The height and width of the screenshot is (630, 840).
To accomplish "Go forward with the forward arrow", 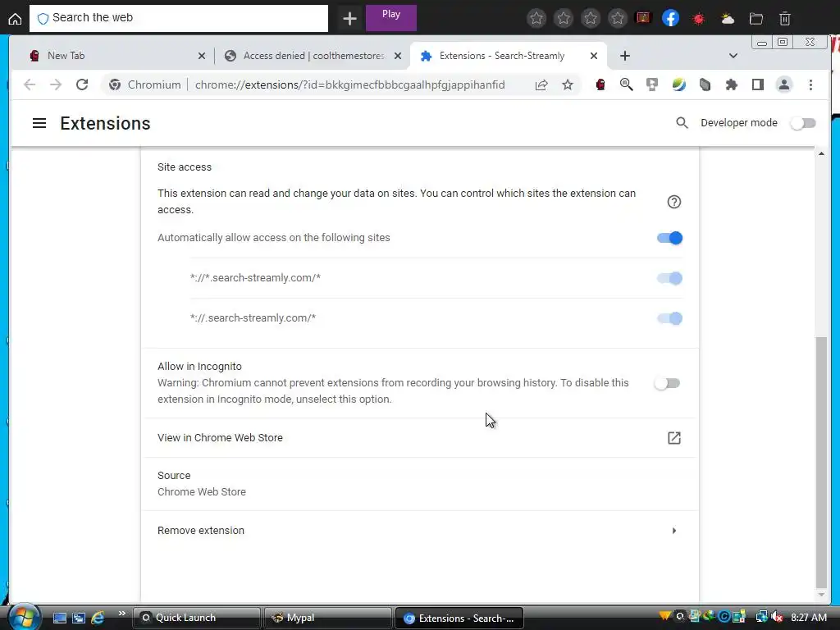I will click(x=56, y=84).
